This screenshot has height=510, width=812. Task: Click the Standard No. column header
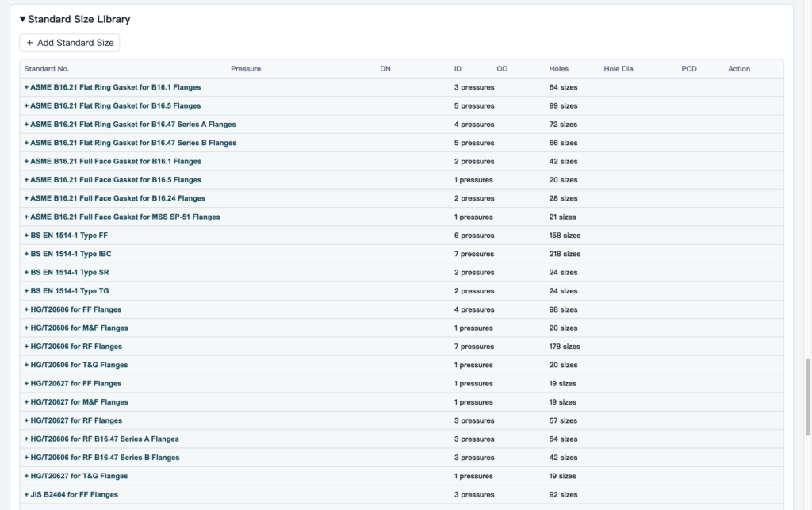pyautogui.click(x=47, y=69)
